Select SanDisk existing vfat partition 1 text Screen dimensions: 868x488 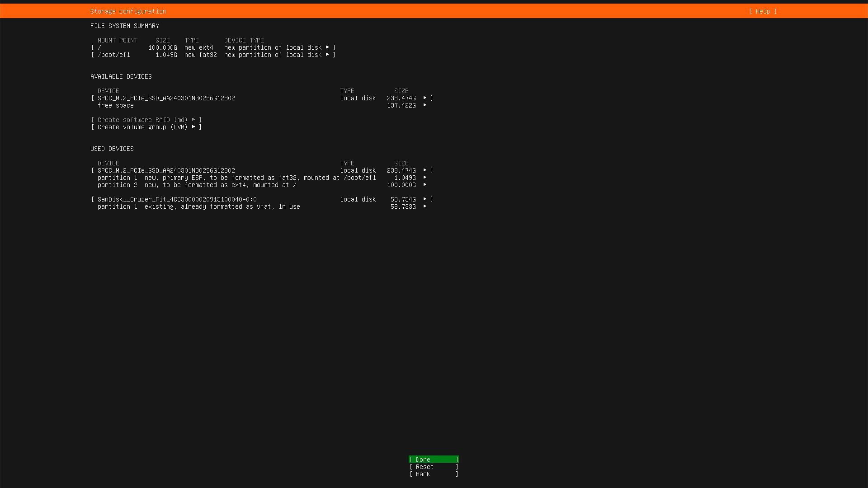pos(199,206)
